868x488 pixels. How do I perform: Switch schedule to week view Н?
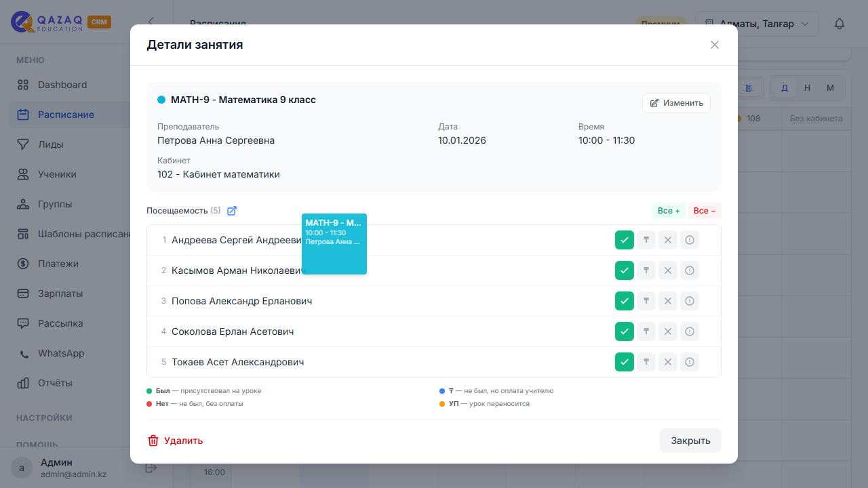(x=808, y=88)
